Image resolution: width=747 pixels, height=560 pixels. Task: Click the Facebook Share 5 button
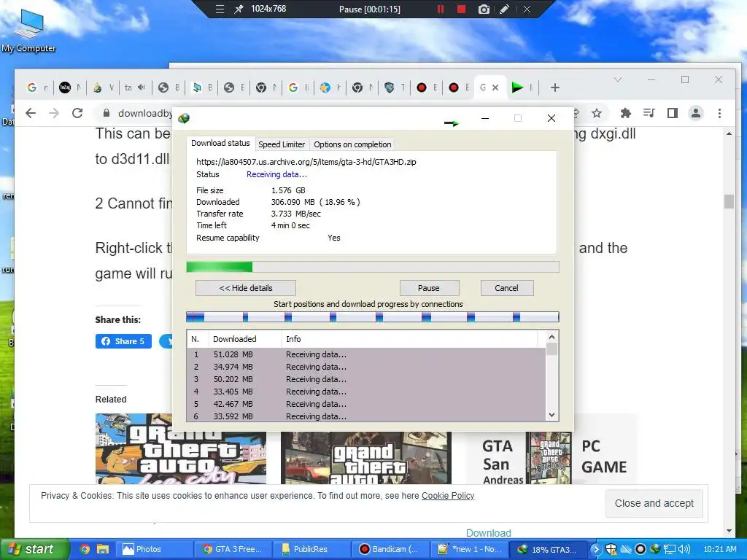point(123,341)
